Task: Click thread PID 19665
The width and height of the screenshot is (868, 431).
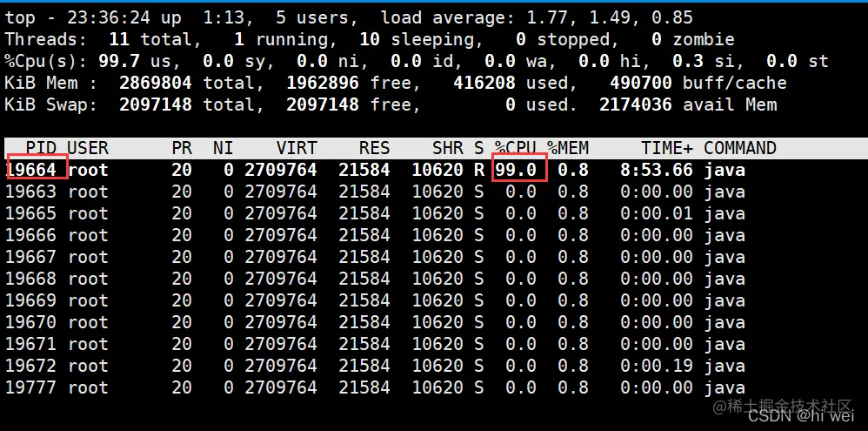Action: [31, 213]
